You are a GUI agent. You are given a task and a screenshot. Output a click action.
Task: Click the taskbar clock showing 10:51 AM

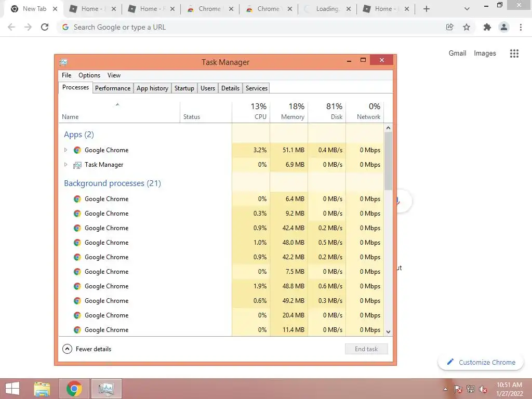point(509,389)
